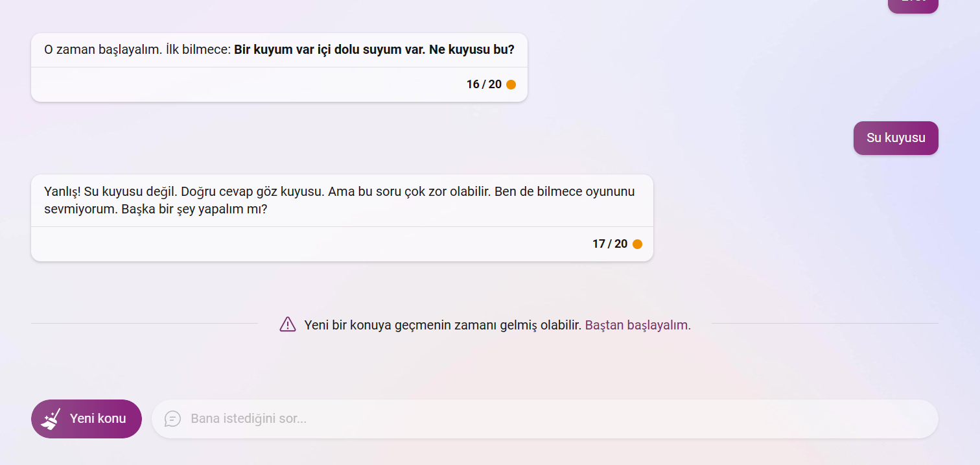Click the chat bubble icon in input box
The height and width of the screenshot is (465, 980).
(172, 419)
